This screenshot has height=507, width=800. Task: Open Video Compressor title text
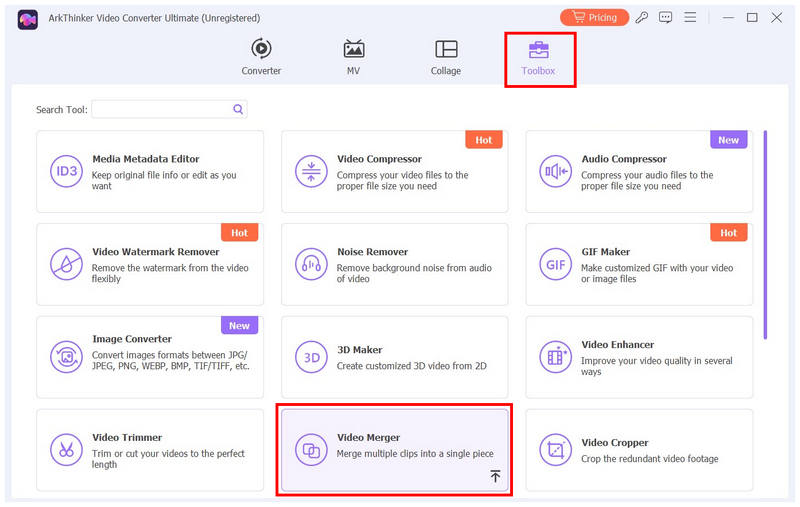tap(379, 159)
